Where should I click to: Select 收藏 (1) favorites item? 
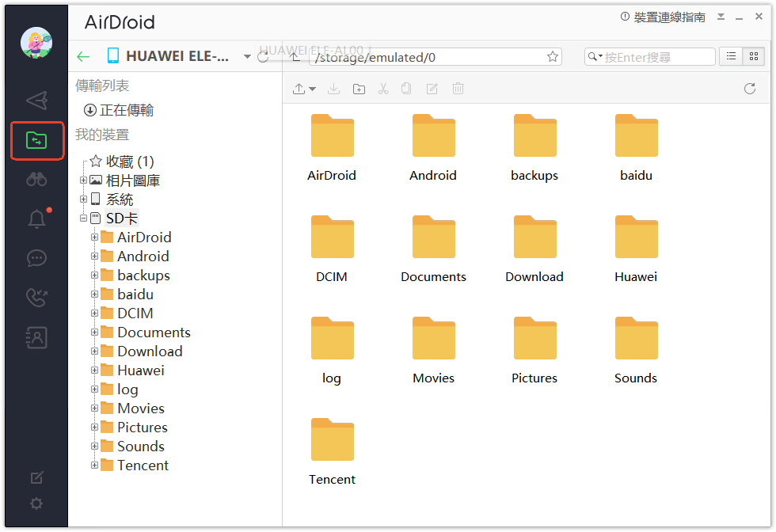tap(122, 161)
